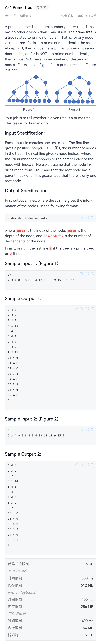Open Sample Input 2 in fullscreen

(x=87, y=429)
